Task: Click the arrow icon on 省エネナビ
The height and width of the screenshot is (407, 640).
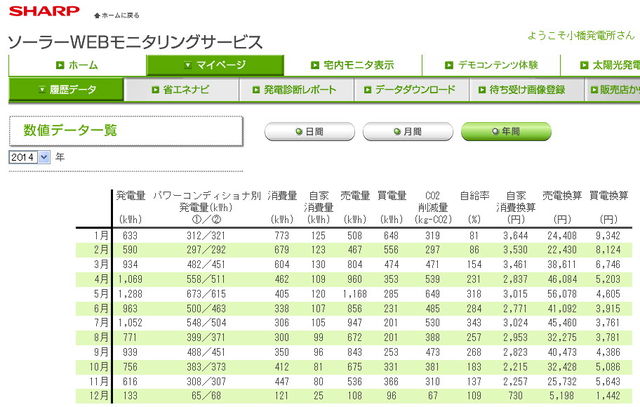Action: [155, 90]
